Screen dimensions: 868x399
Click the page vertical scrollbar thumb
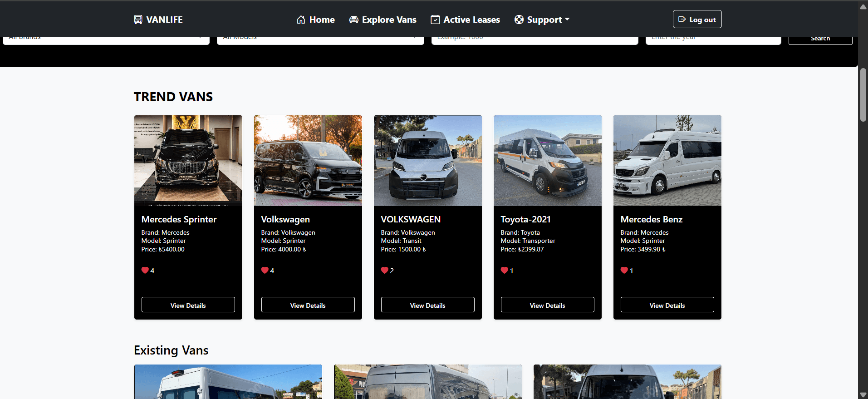[x=863, y=95]
